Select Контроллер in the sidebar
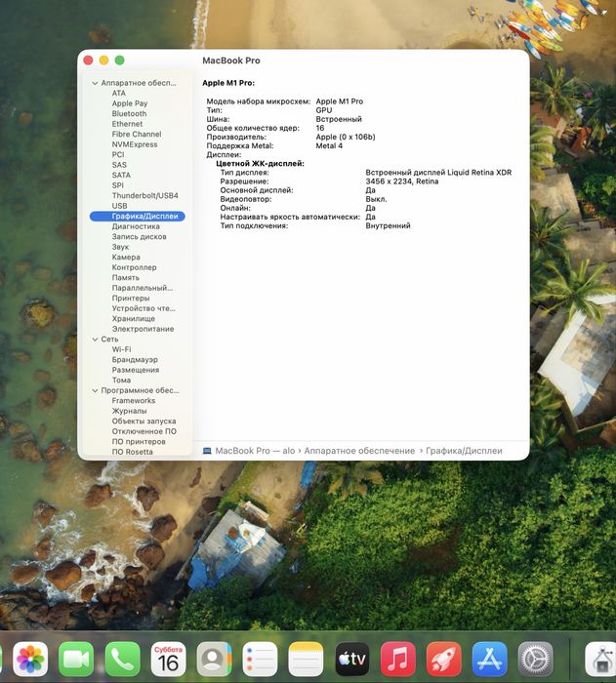The height and width of the screenshot is (683, 616). click(x=134, y=267)
